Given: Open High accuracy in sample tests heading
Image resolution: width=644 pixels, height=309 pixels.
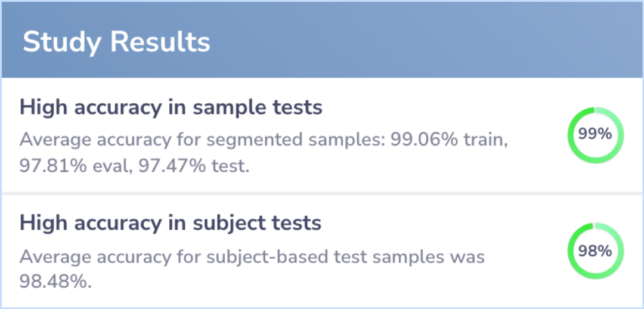Looking at the screenshot, I should click(x=171, y=107).
